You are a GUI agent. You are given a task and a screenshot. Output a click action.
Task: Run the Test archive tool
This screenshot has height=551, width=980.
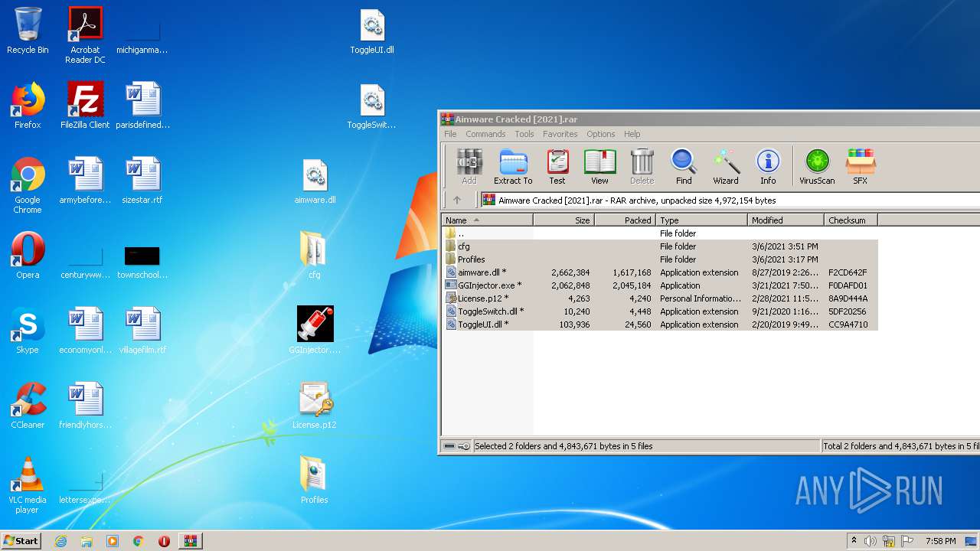point(557,167)
